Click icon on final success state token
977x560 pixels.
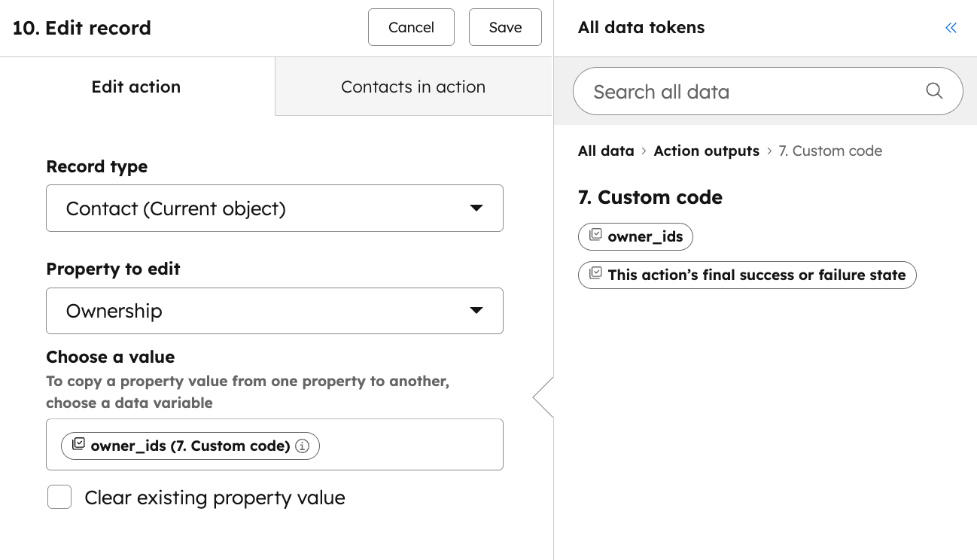595,274
